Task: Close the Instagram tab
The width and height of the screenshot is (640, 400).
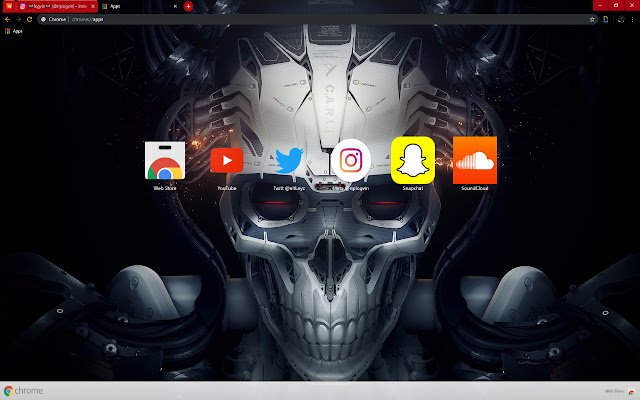Action: click(93, 6)
